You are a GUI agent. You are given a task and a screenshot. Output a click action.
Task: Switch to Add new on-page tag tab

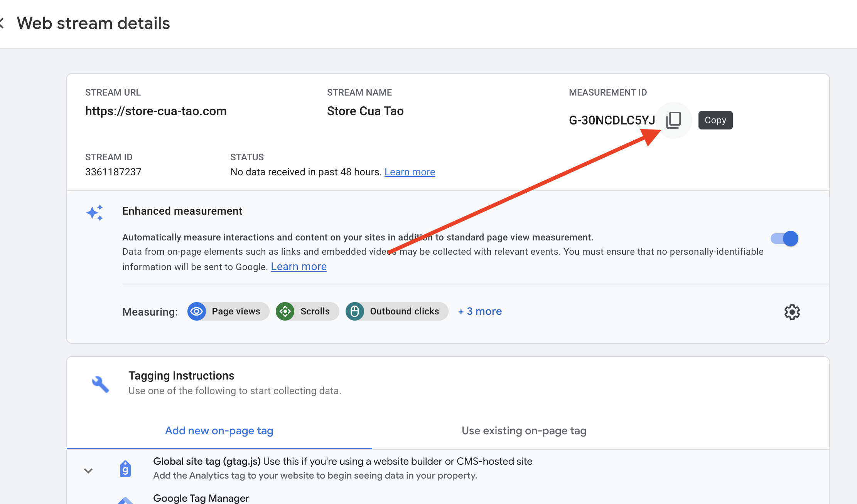[219, 430]
